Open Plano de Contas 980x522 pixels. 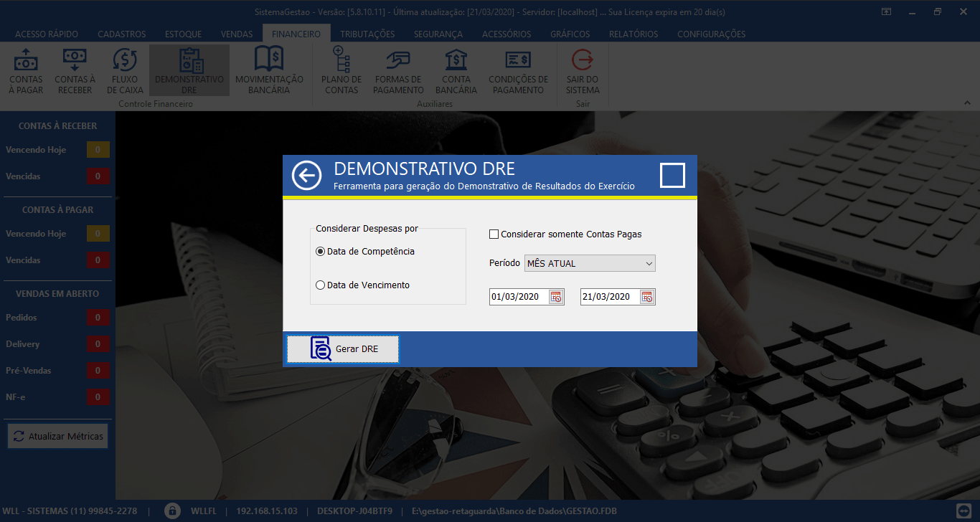tap(341, 71)
